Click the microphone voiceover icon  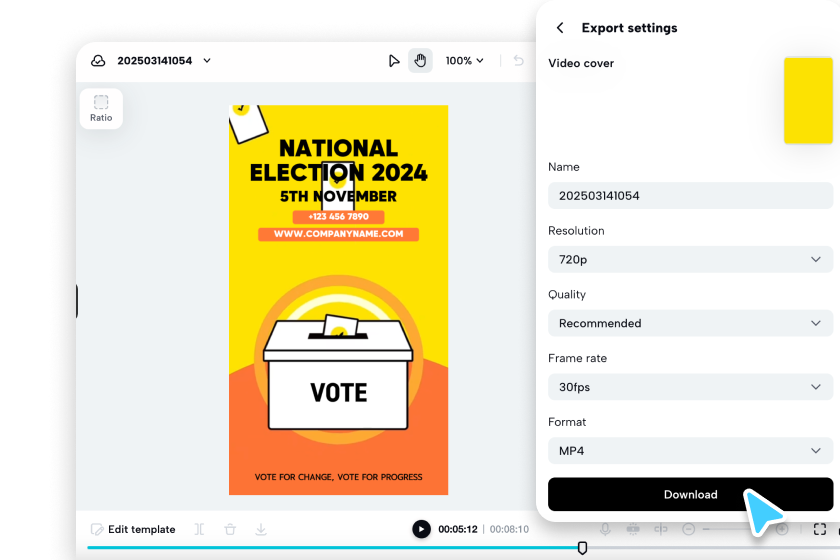pos(605,529)
